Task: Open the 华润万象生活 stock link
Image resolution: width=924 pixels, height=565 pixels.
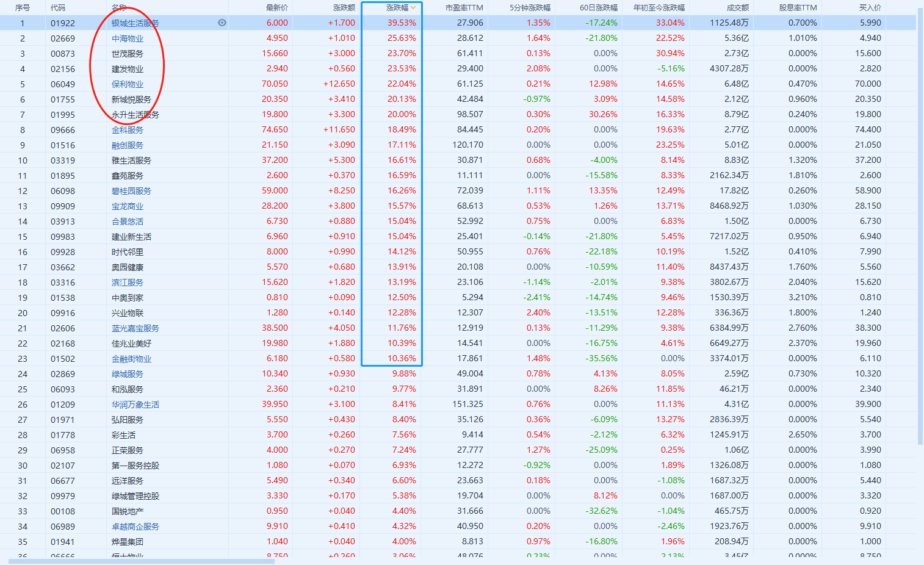Action: tap(135, 405)
